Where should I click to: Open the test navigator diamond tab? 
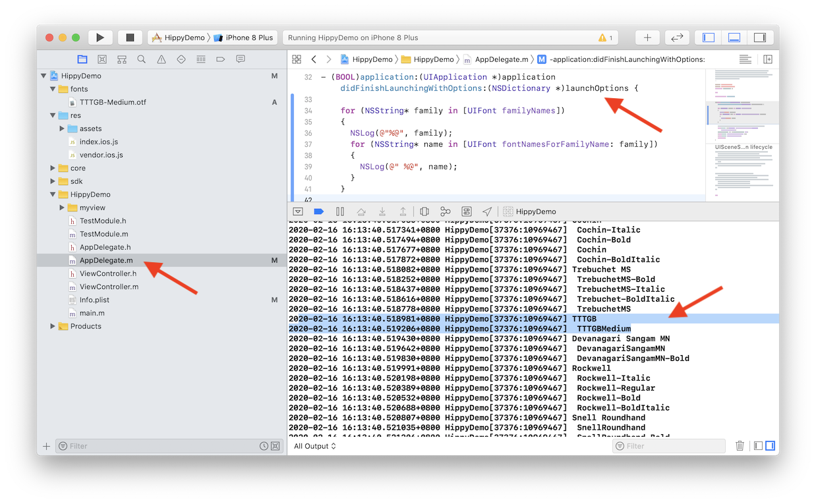point(181,59)
